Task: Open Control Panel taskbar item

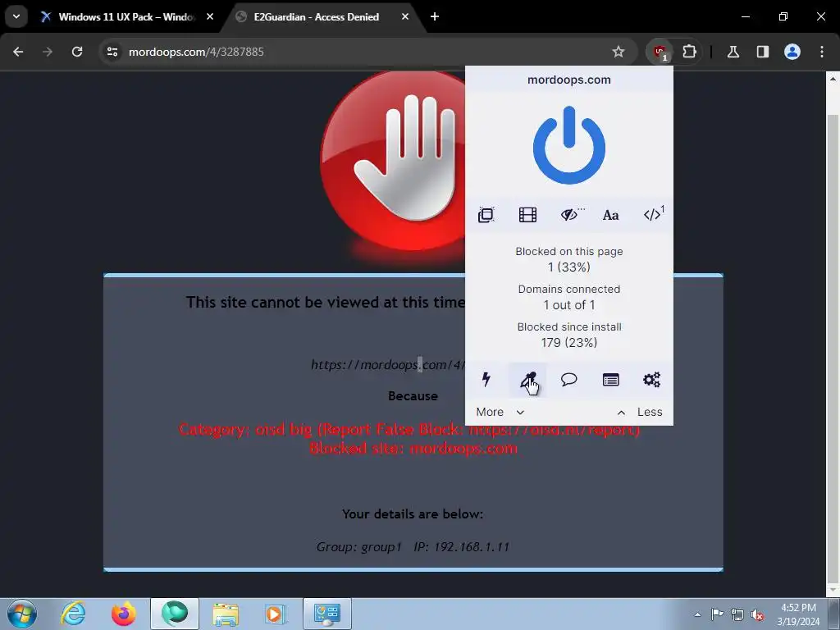Action: (x=327, y=614)
